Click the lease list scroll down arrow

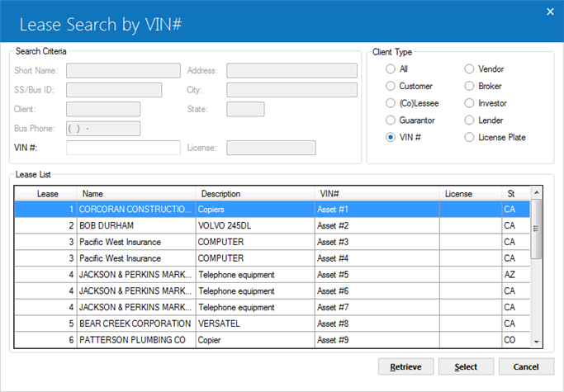(x=536, y=342)
